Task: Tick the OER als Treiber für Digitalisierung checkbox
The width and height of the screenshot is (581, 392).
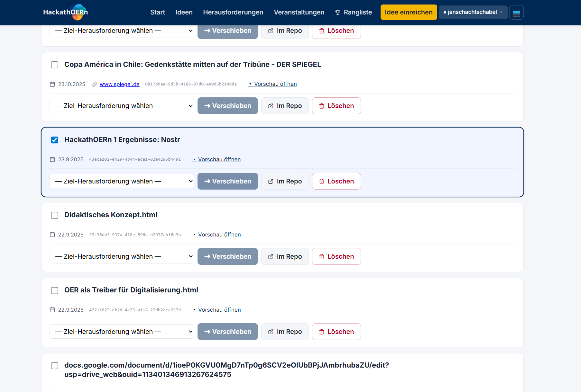Action: tap(55, 290)
